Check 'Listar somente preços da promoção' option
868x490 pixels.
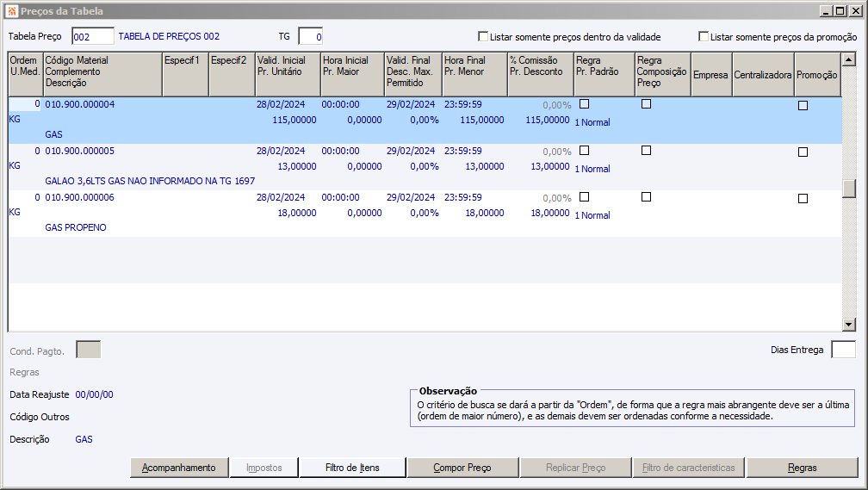[704, 37]
